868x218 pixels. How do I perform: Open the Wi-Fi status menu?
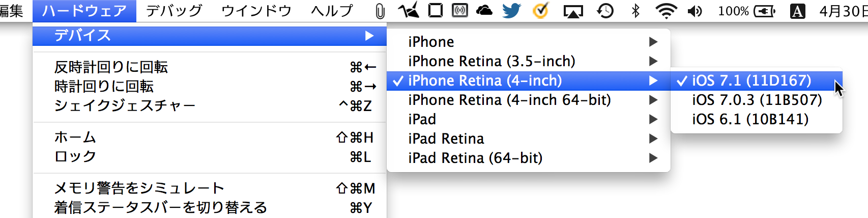point(666,11)
